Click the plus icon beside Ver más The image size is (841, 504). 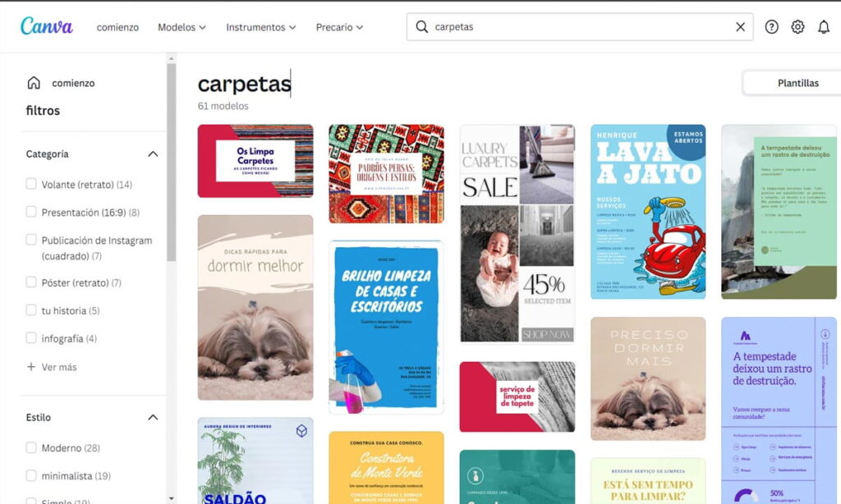pos(31,367)
